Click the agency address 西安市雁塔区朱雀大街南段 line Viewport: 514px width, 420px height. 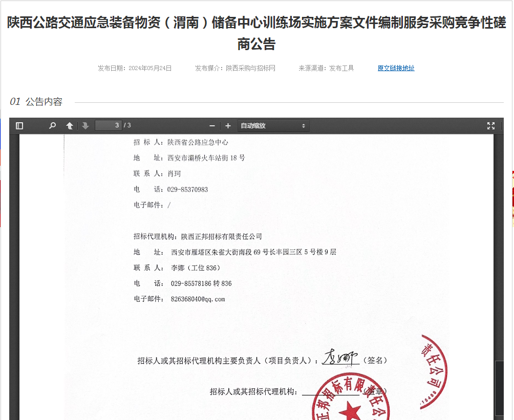(234, 252)
